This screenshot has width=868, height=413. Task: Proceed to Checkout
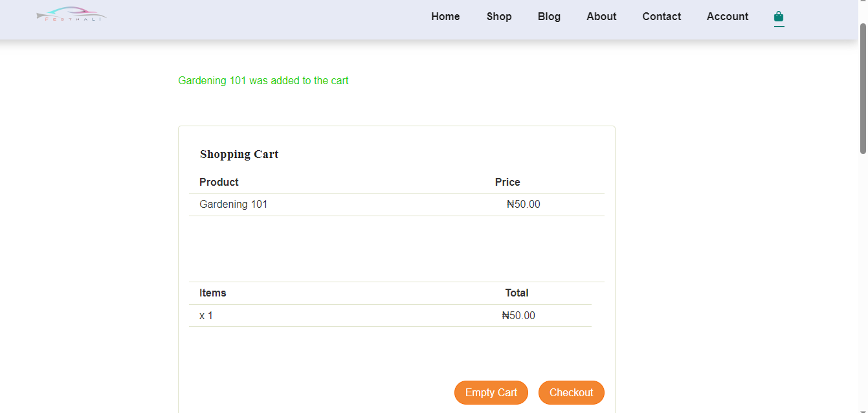(571, 392)
